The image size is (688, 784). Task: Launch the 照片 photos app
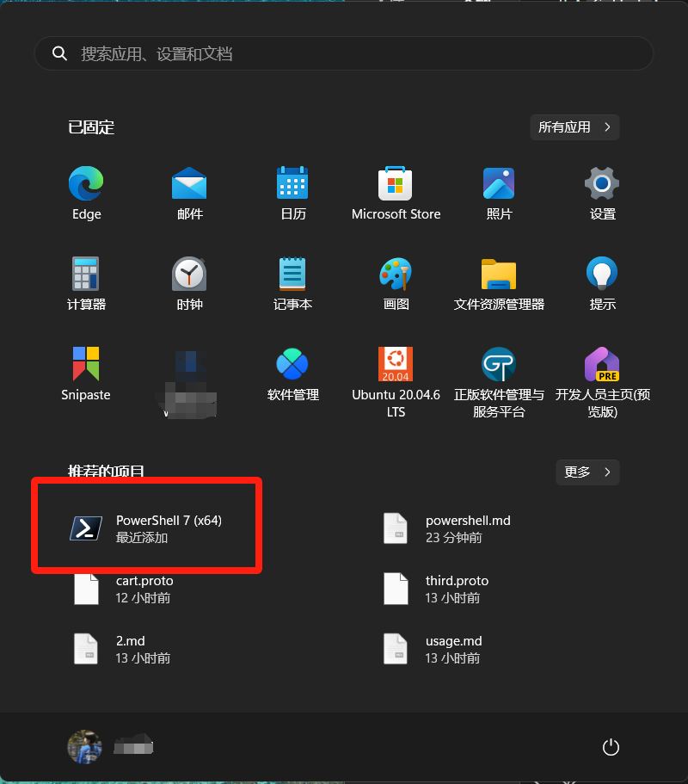pyautogui.click(x=499, y=194)
